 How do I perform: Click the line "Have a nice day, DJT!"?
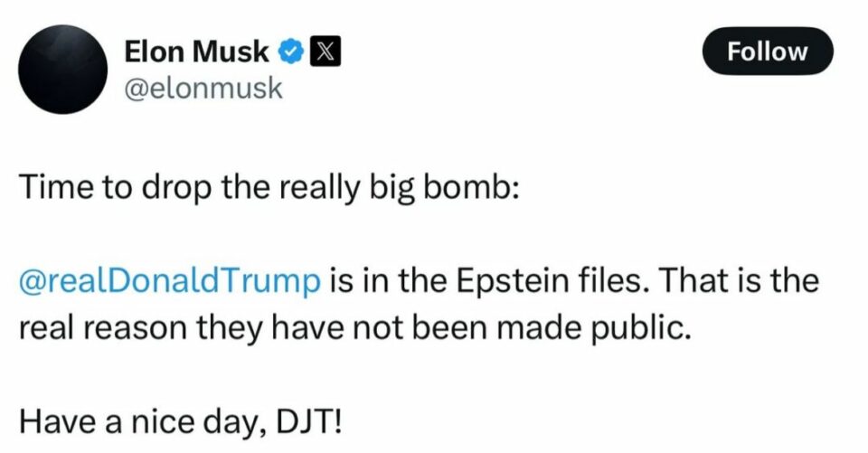coord(181,422)
